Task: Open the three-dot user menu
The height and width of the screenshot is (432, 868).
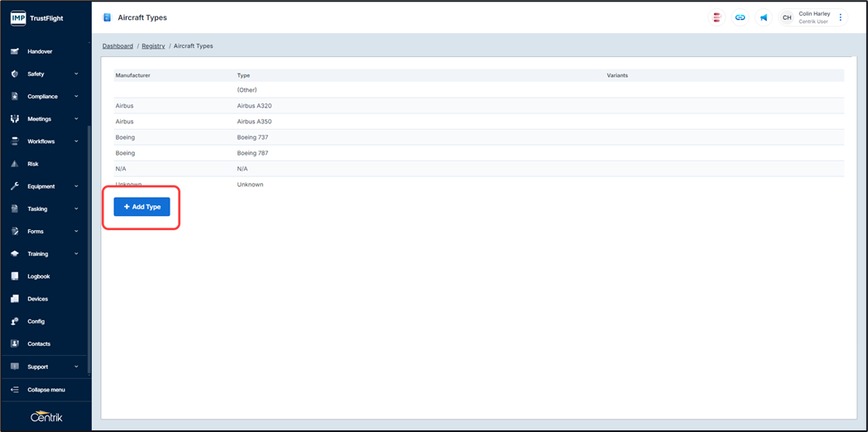Action: coord(841,17)
